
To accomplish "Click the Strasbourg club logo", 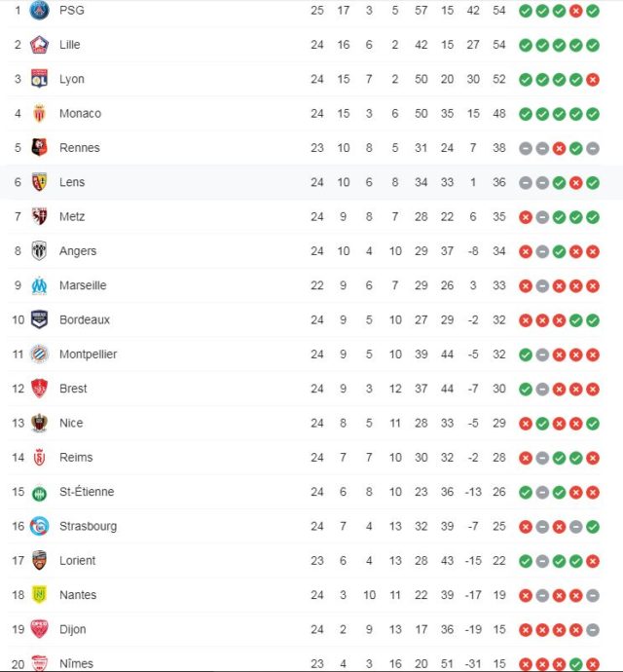I will [x=39, y=526].
